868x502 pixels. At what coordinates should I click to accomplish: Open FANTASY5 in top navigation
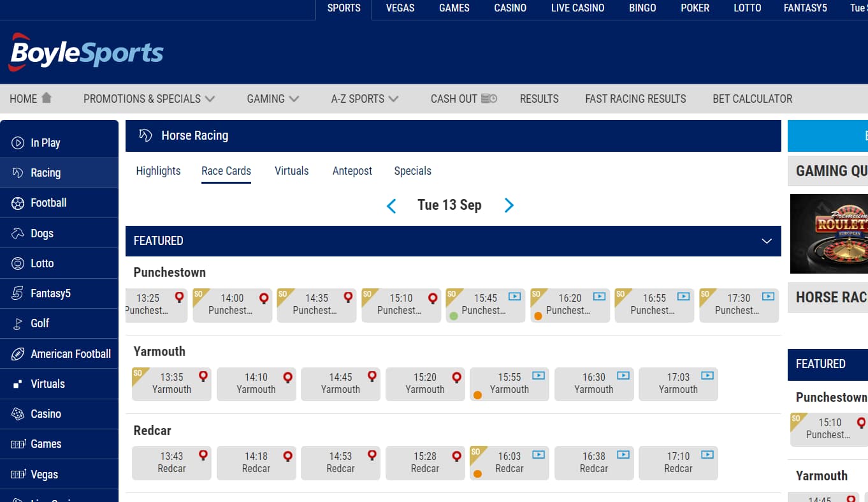pos(806,8)
